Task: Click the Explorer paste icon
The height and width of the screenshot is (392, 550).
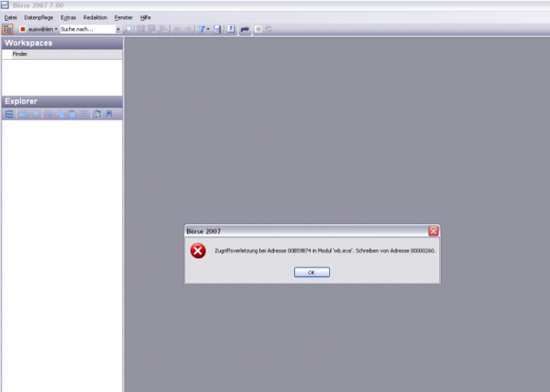Action: 71,114
